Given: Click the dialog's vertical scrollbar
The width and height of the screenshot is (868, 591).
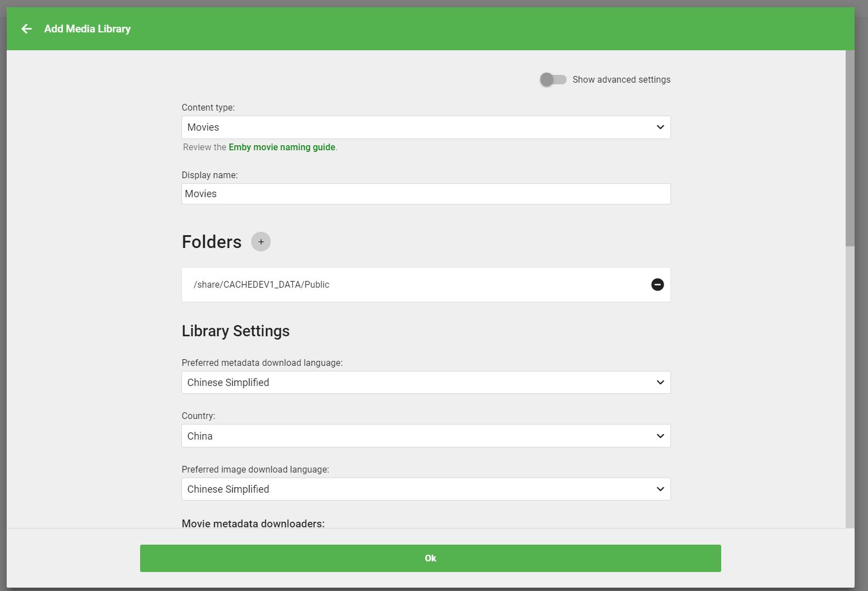Looking at the screenshot, I should pos(850,148).
